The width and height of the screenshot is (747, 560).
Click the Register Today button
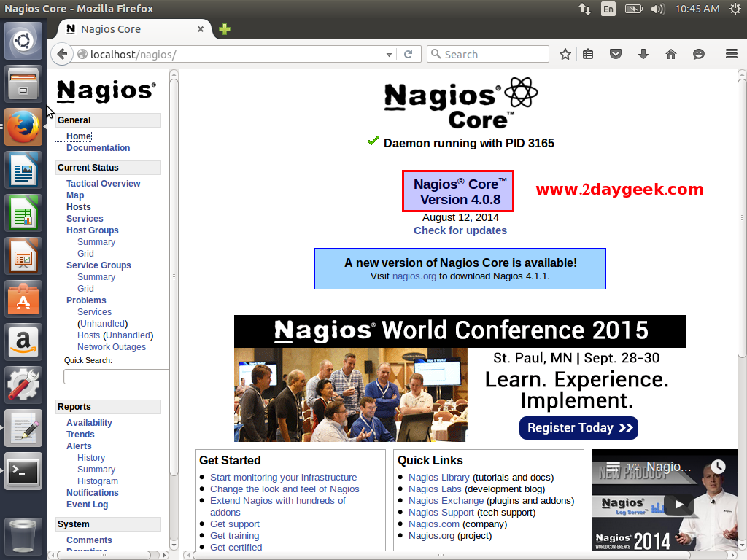pos(578,427)
